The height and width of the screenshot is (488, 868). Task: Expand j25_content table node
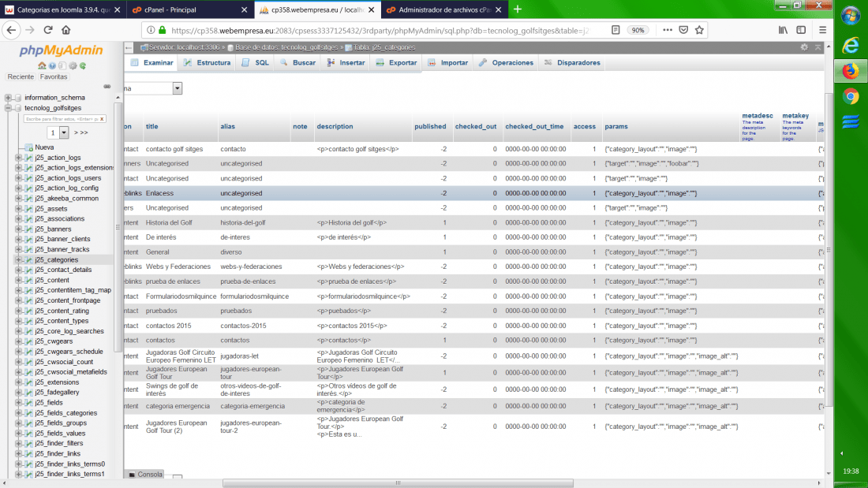tap(18, 280)
